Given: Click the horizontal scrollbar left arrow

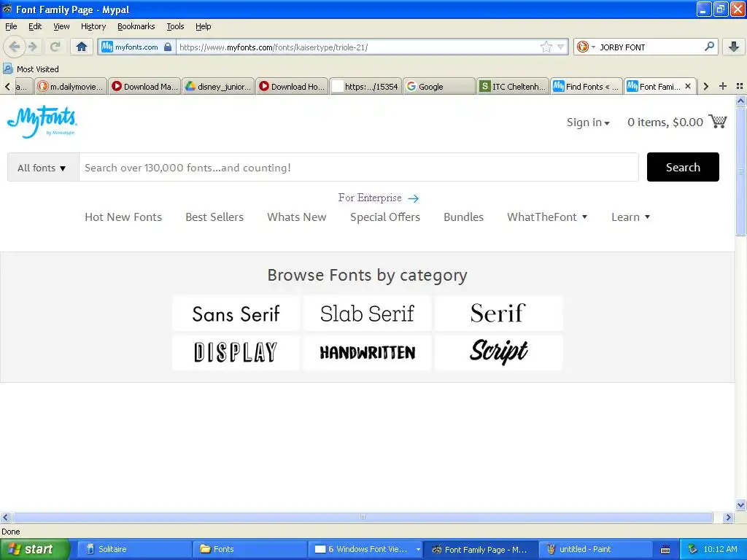Looking at the screenshot, I should pyautogui.click(x=5, y=517).
